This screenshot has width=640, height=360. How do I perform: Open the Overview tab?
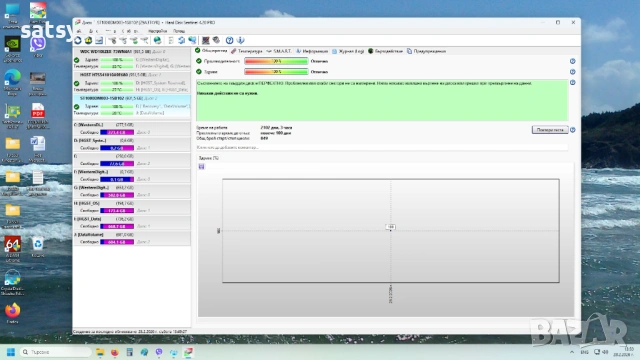tap(211, 51)
